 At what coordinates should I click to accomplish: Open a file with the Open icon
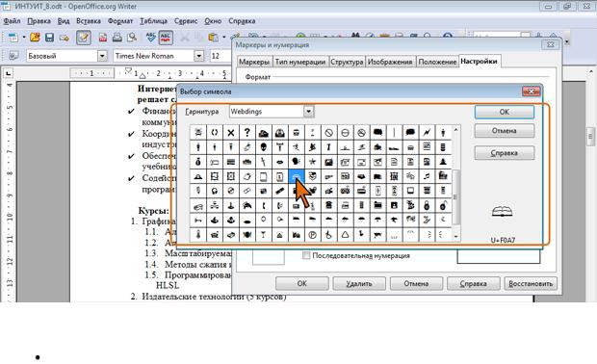click(x=35, y=38)
